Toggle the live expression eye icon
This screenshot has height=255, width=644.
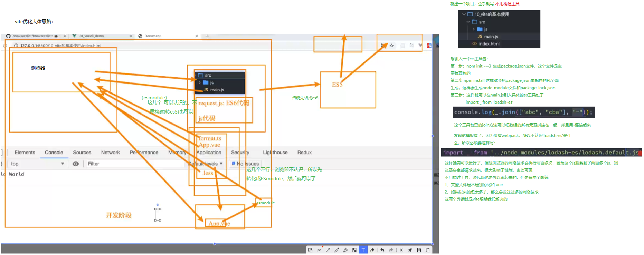click(76, 164)
